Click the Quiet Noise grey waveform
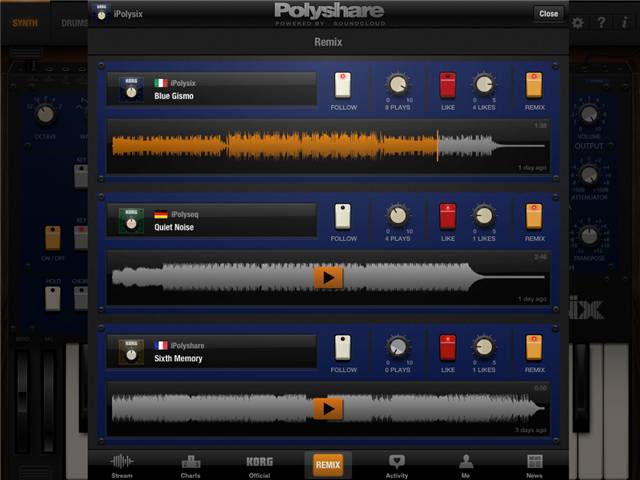Viewport: 640px width, 480px height. point(328,278)
